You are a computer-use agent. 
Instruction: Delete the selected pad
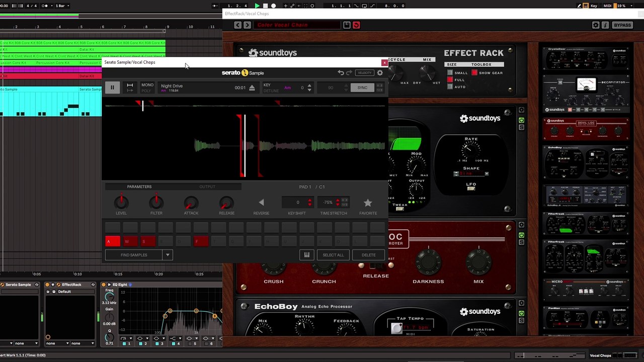(368, 255)
